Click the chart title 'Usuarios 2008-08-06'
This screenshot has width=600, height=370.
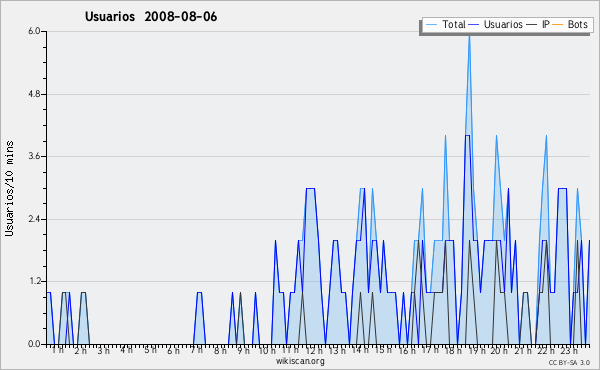[151, 17]
